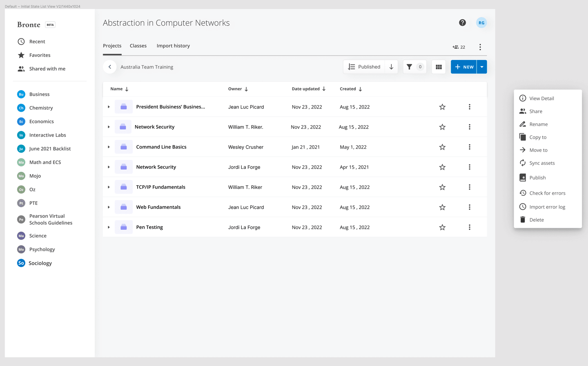Go back using the Australia Team Training back arrow
Image resolution: width=588 pixels, height=366 pixels.
(x=109, y=67)
